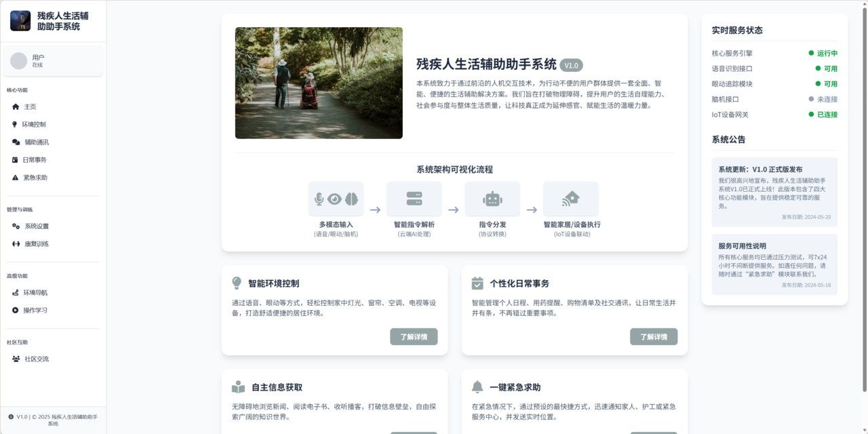Click the green dot beside 运行中 status

pyautogui.click(x=811, y=53)
